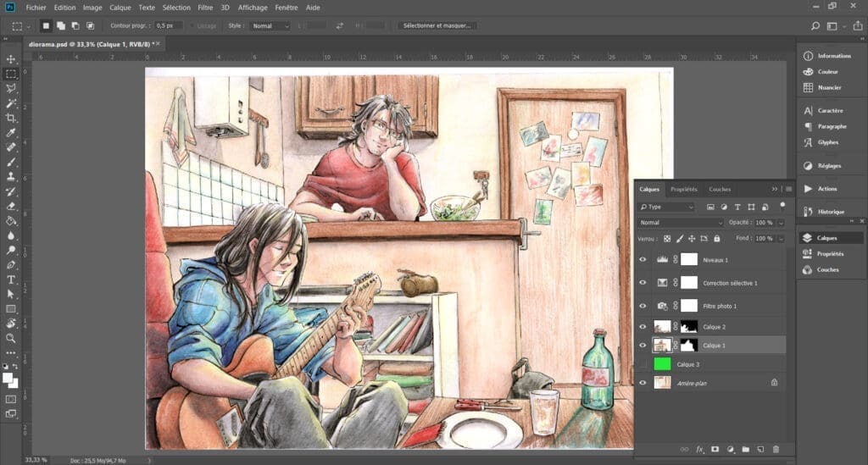Click the new adjustment layer icon
The width and height of the screenshot is (868, 465).
click(x=730, y=450)
